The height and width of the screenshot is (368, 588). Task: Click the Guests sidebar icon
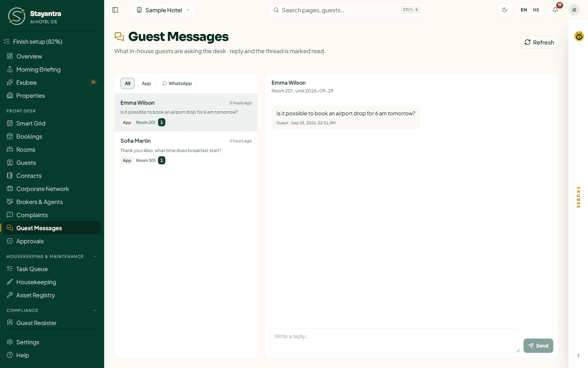10,162
